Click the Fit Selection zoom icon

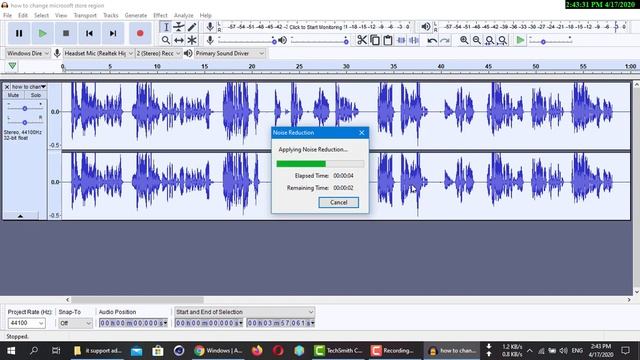click(x=490, y=40)
